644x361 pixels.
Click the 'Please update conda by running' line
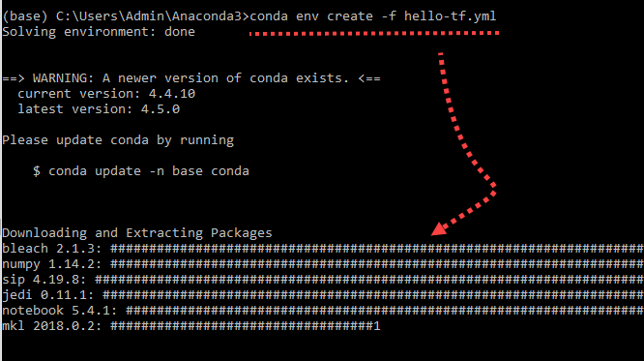pos(118,140)
